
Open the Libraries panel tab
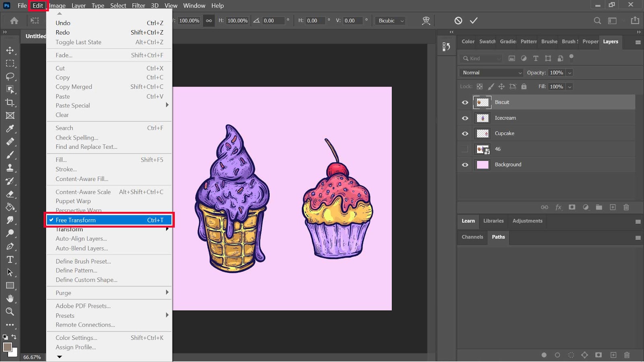pyautogui.click(x=493, y=221)
